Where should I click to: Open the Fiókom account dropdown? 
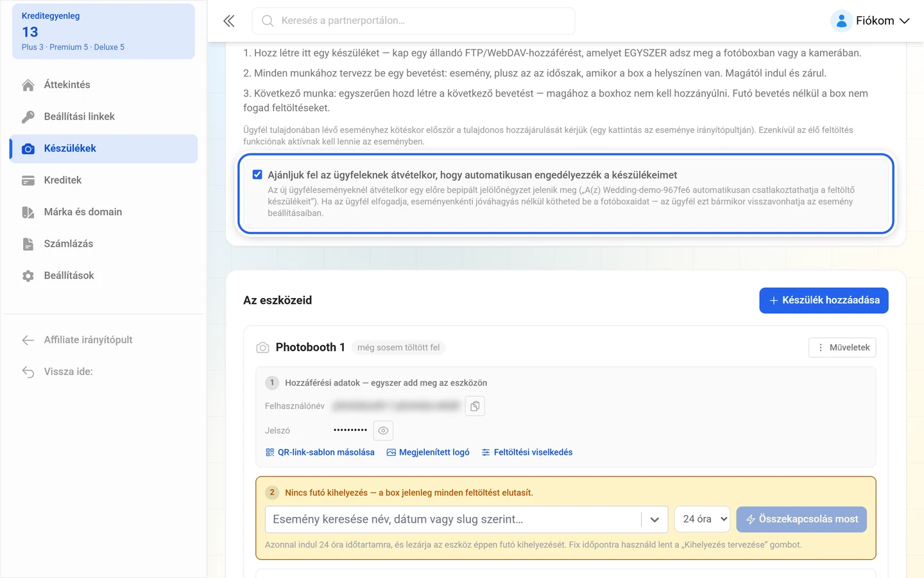(x=870, y=21)
